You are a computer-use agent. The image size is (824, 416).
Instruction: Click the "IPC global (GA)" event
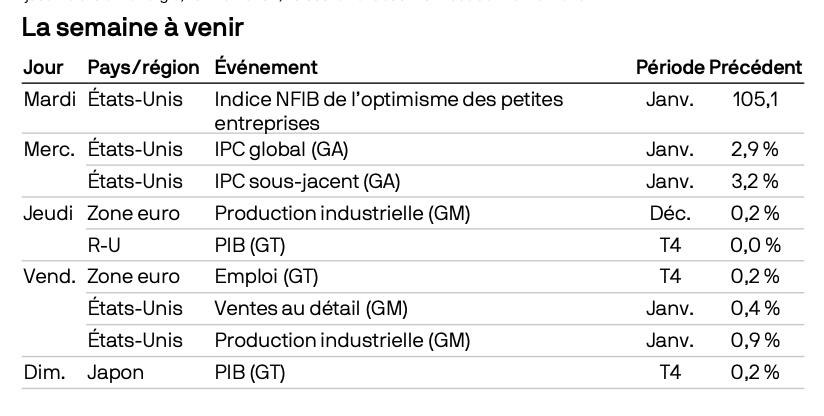(x=280, y=151)
